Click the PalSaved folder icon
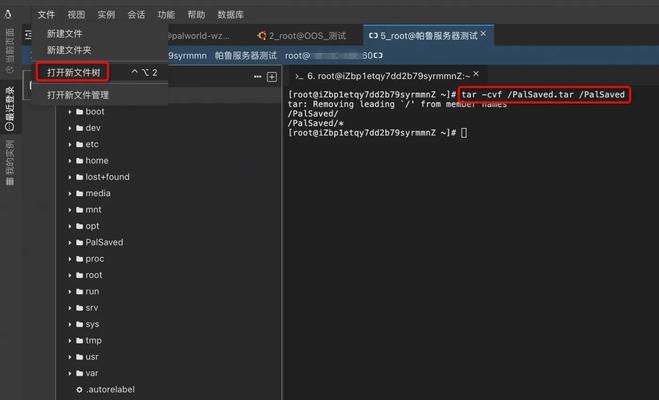Screen dimensions: 659x400 [x=79, y=242]
